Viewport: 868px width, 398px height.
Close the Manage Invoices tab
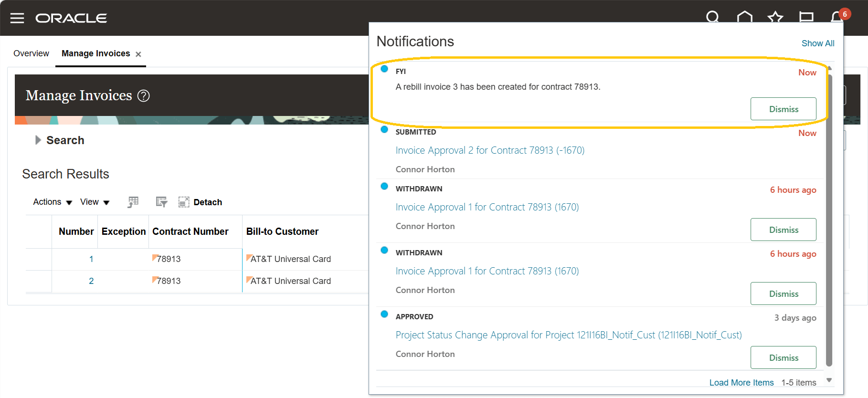(138, 54)
